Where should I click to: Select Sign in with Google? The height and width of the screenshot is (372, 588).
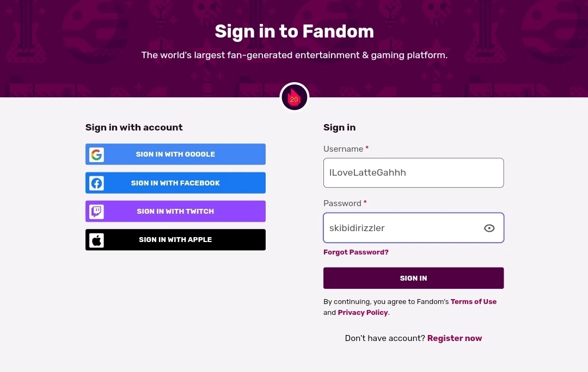(x=175, y=154)
